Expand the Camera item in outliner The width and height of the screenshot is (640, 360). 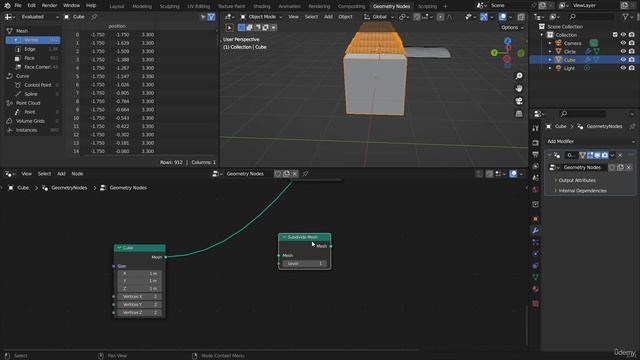[x=550, y=43]
